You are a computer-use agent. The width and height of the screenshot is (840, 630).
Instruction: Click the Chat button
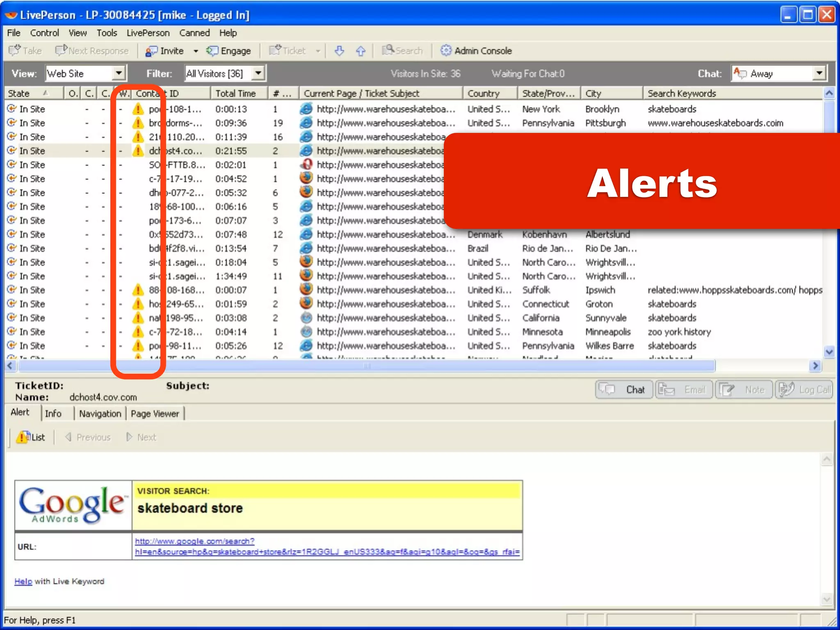click(624, 390)
